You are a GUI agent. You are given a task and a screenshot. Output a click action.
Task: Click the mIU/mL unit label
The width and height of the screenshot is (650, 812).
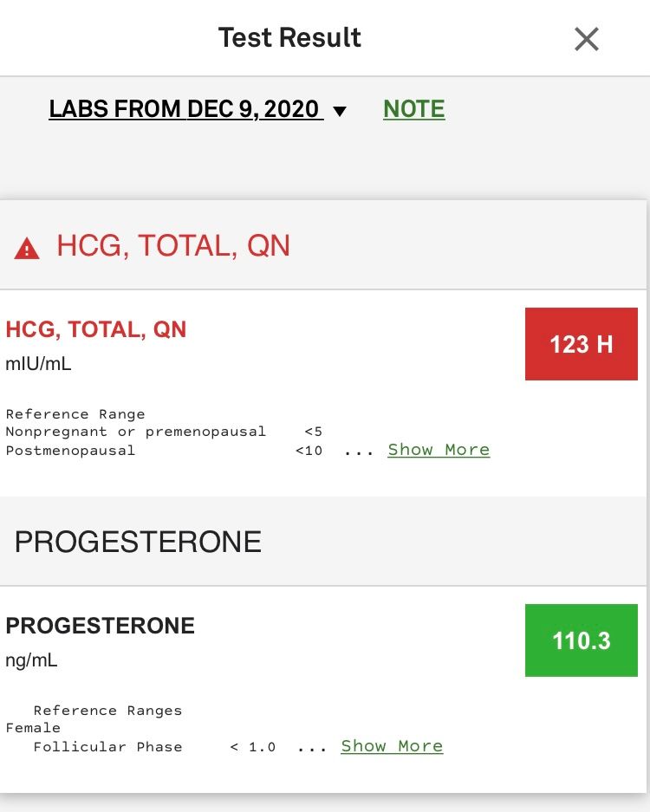pyautogui.click(x=39, y=364)
